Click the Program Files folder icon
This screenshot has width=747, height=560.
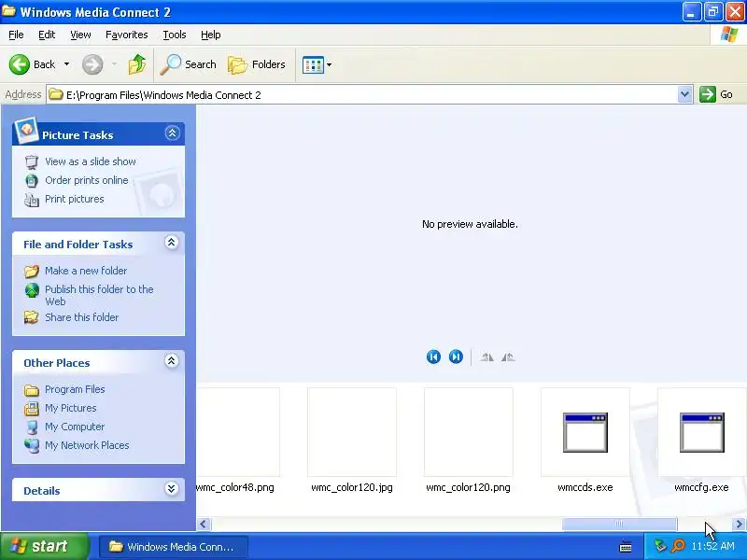tap(32, 390)
